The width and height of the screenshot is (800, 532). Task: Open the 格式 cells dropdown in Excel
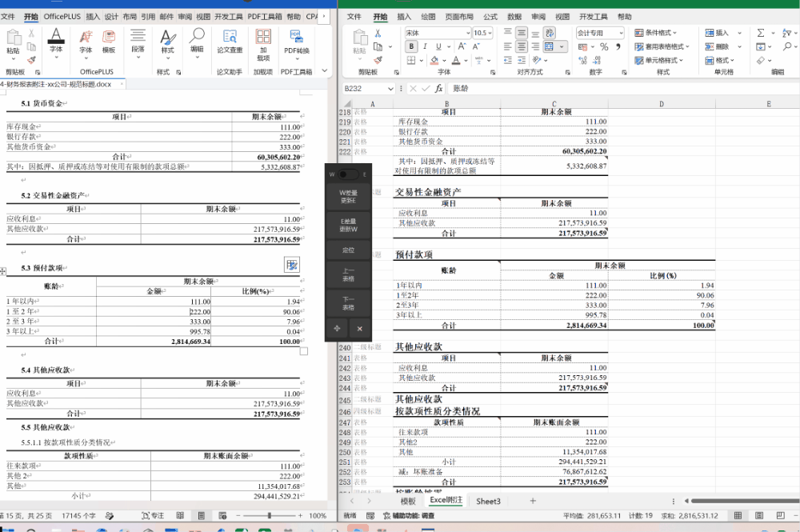(720, 60)
